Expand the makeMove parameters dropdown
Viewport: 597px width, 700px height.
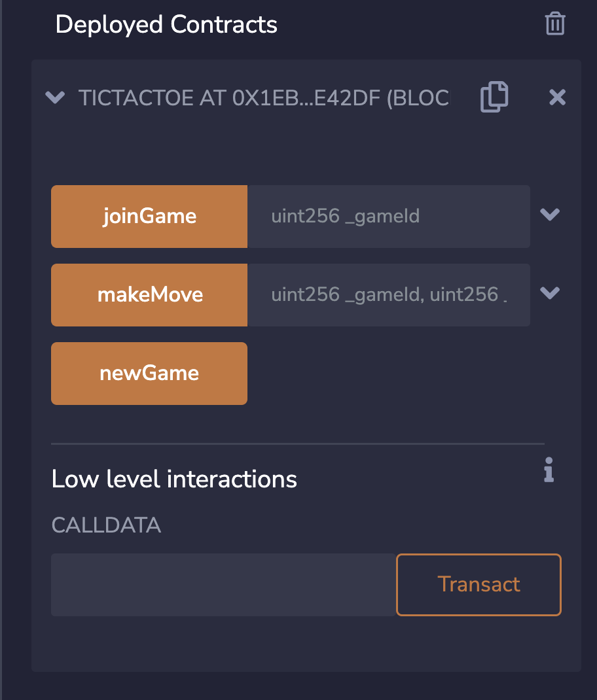pyautogui.click(x=550, y=294)
